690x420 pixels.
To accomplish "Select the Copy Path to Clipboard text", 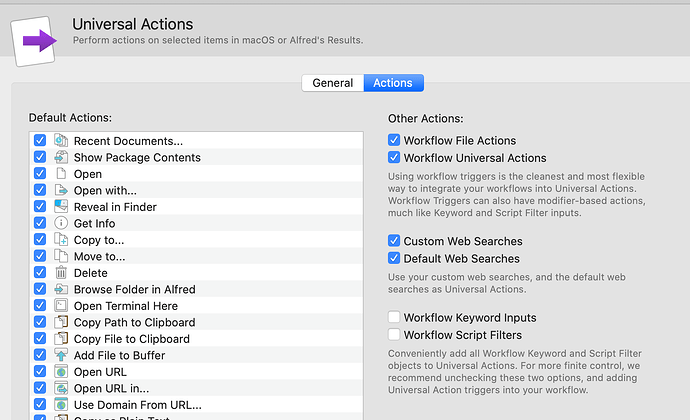I will pos(134,323).
